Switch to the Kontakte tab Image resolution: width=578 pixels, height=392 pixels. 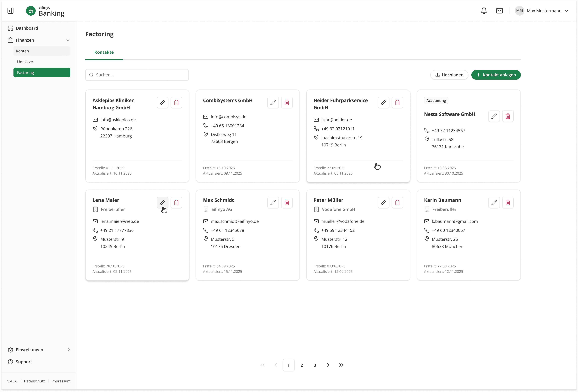click(104, 52)
